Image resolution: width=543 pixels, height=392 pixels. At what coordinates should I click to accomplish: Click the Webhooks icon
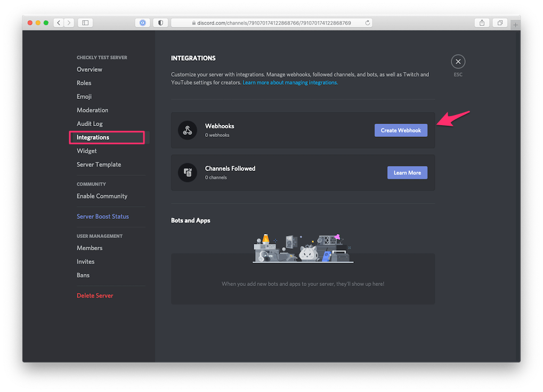click(188, 130)
